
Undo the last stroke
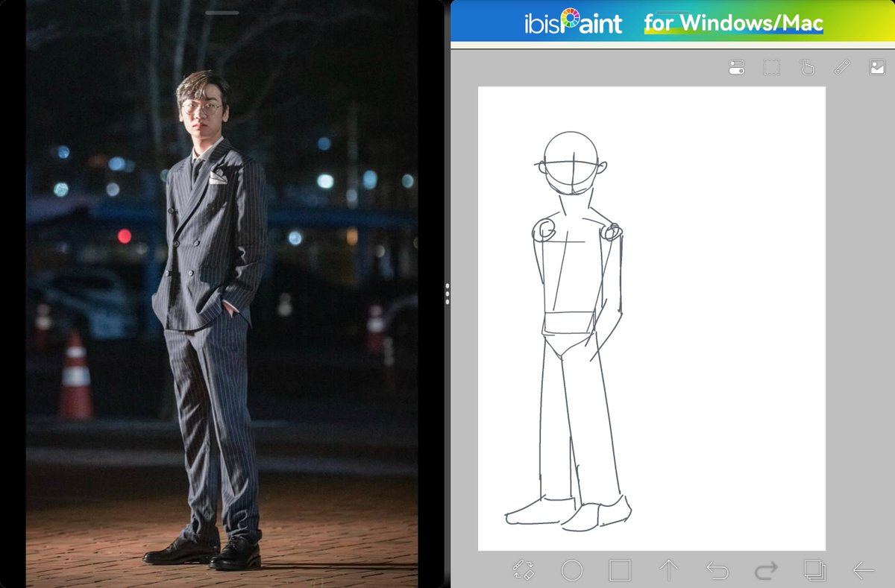pyautogui.click(x=717, y=571)
